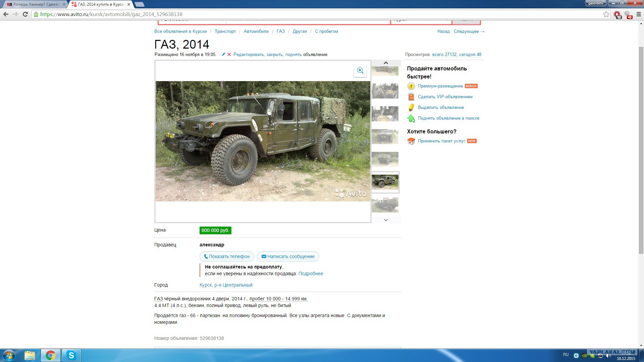This screenshot has height=362, width=644.
Task: Select the 'ГАЗ, 2014 купить в Курске' tab
Action: (101, 4)
